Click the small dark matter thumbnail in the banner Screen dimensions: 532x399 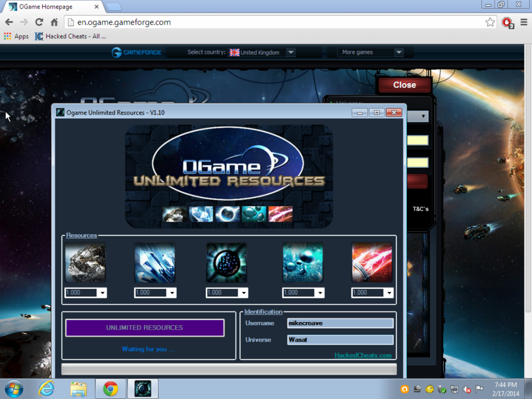pyautogui.click(x=227, y=214)
